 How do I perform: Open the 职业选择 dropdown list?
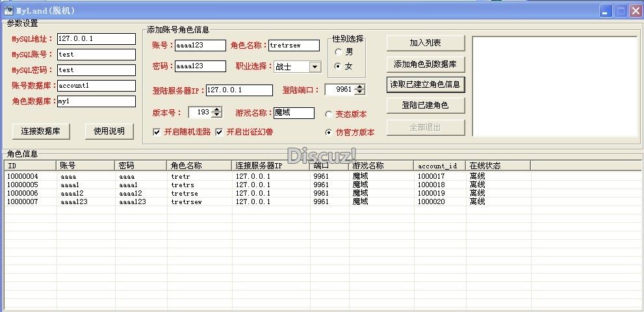click(x=315, y=66)
